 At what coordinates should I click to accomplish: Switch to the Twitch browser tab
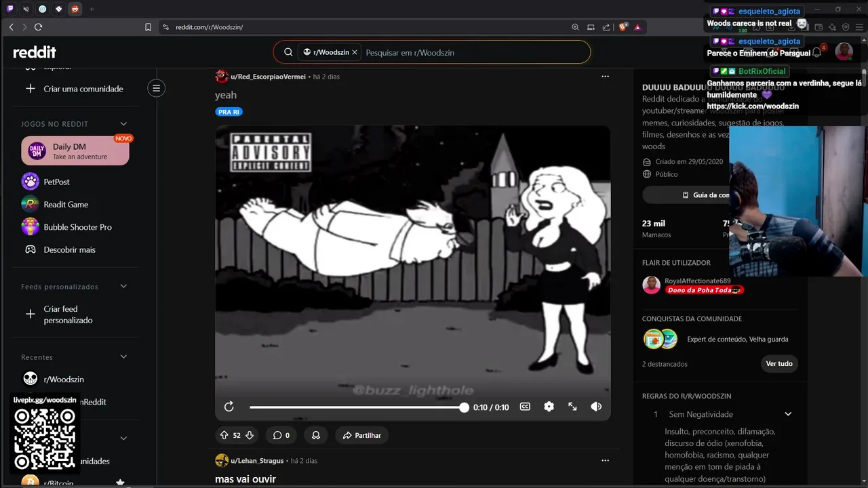point(9,9)
